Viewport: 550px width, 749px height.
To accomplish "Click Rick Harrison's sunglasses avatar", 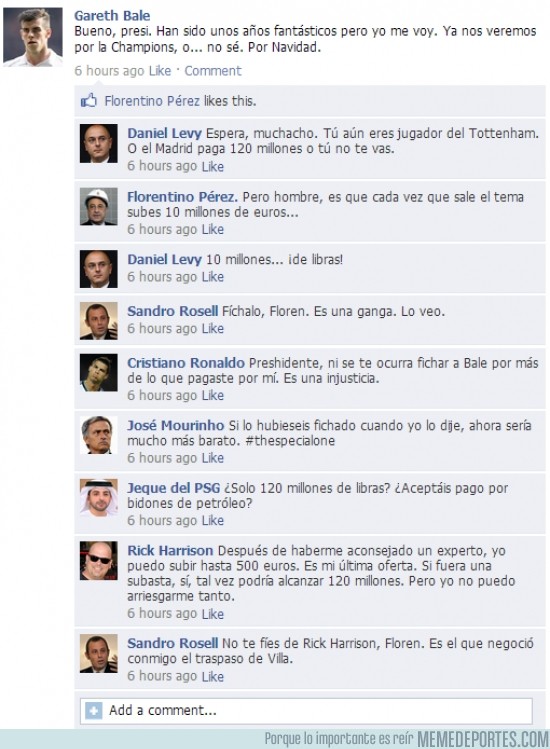I will [98, 561].
